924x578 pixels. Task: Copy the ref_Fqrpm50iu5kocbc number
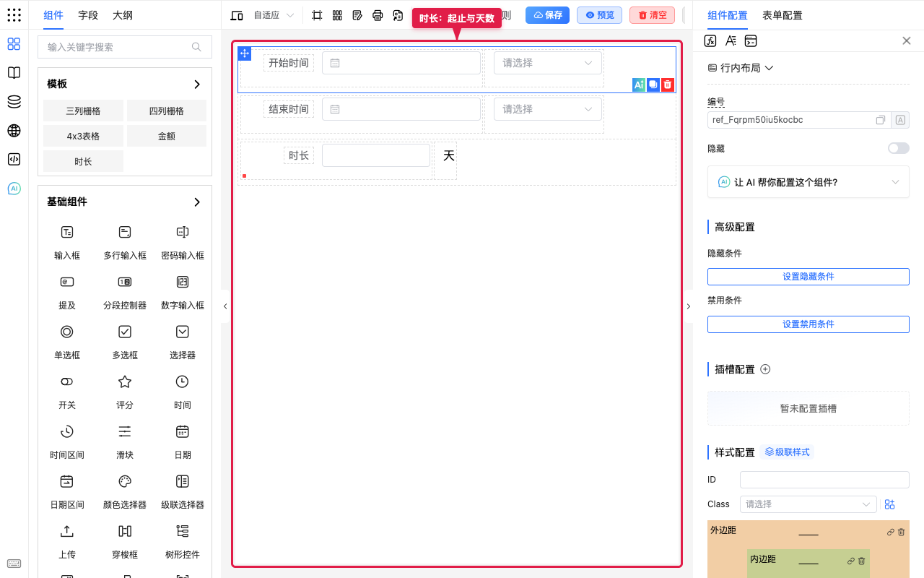(x=881, y=120)
